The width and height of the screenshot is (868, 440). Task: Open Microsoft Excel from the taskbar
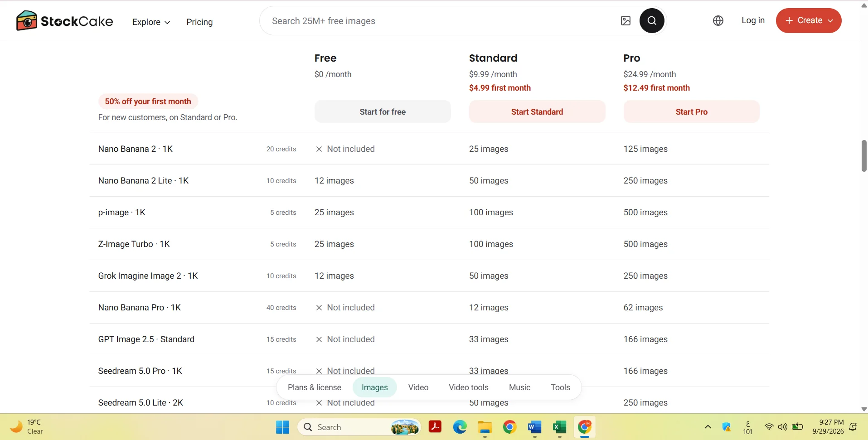[560, 427]
